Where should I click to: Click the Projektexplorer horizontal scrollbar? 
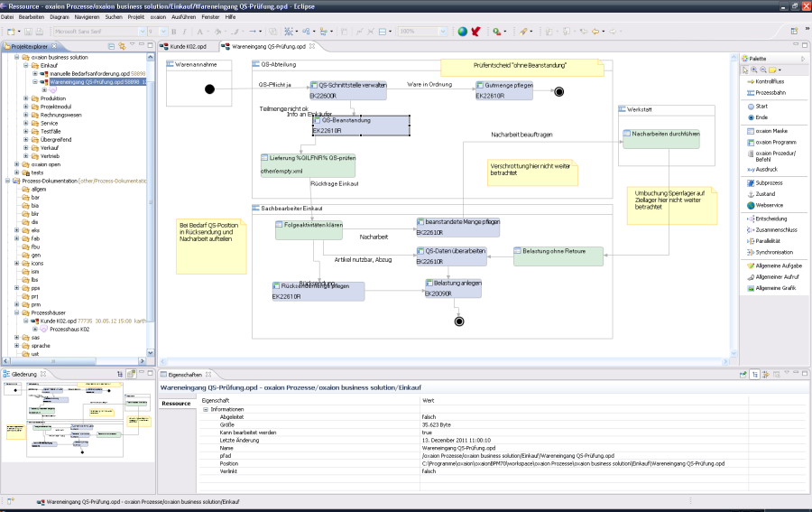[x=53, y=360]
